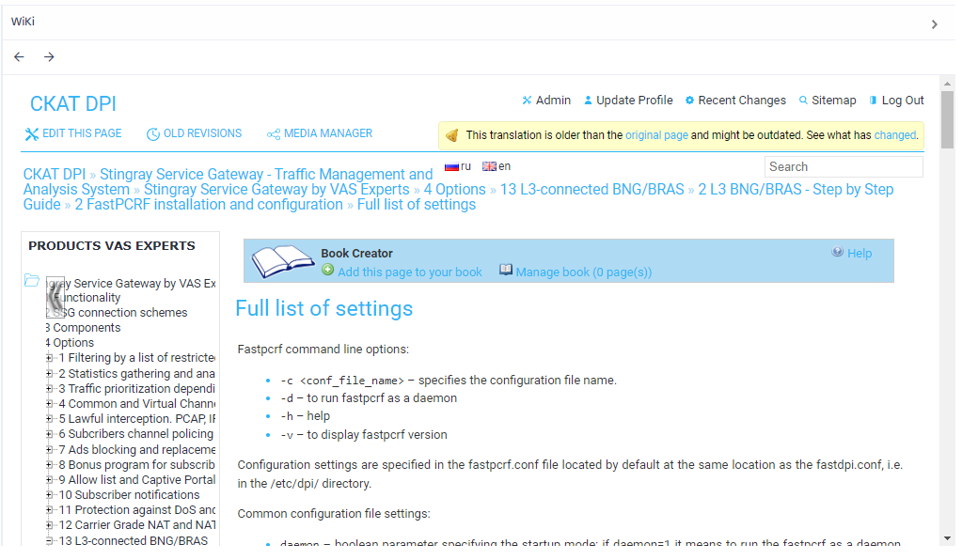Click the green add page plus icon

[328, 271]
